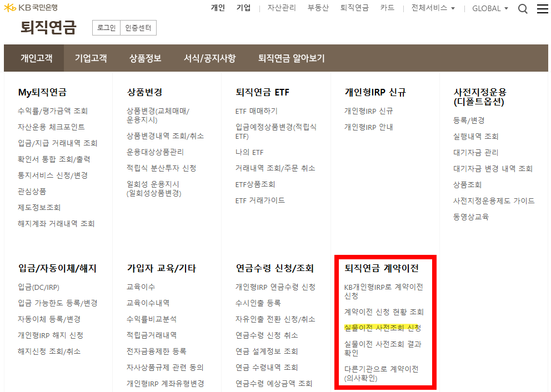The height and width of the screenshot is (392, 551).
Task: Open 퇴직연금 in the top menu
Action: [354, 8]
